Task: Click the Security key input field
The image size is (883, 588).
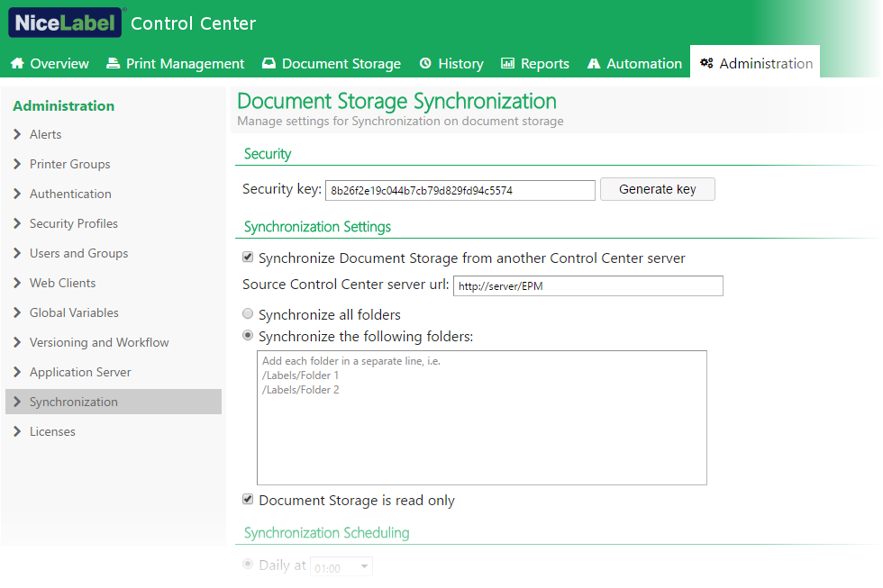Action: [x=460, y=190]
